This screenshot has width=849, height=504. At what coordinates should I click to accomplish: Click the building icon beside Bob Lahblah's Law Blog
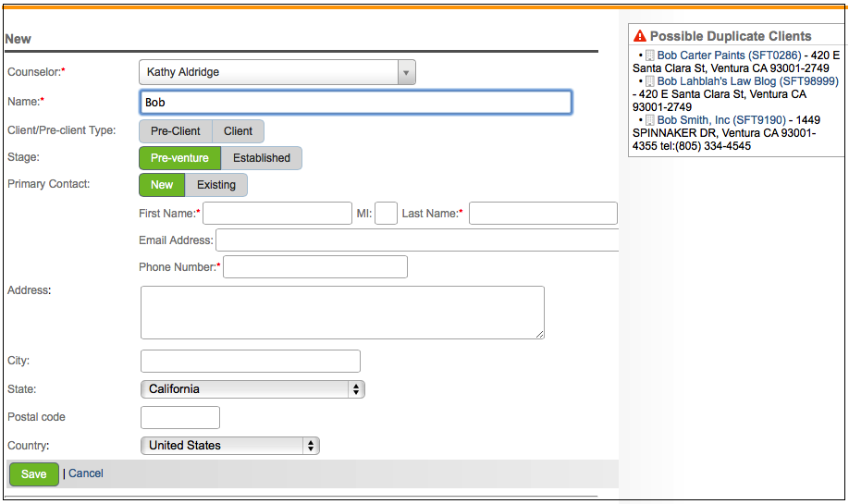(650, 81)
